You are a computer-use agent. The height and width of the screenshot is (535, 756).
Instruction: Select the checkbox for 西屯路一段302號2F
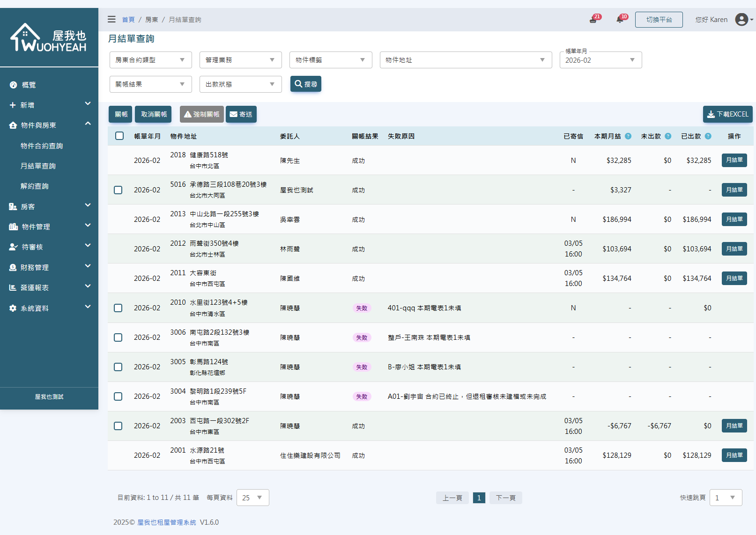pos(118,426)
